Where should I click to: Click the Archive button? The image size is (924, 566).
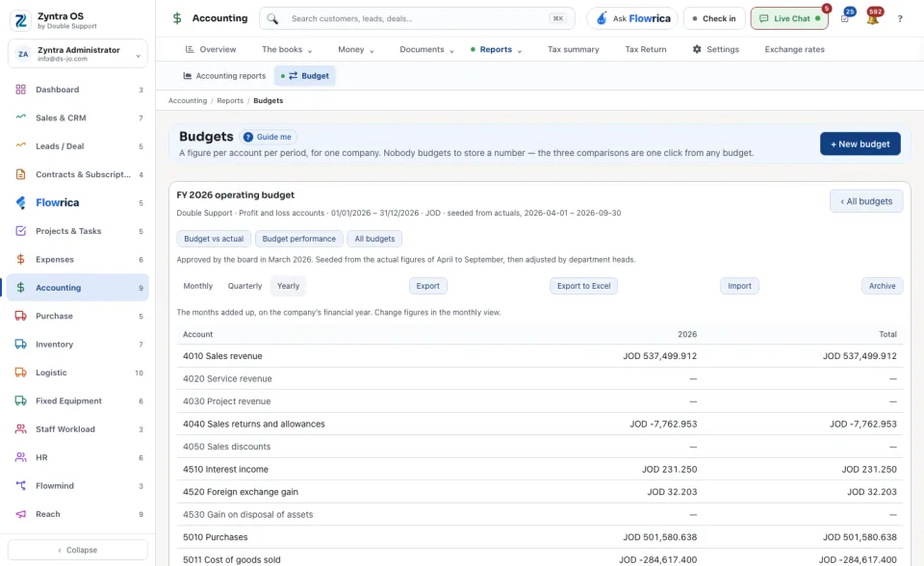pos(883,286)
